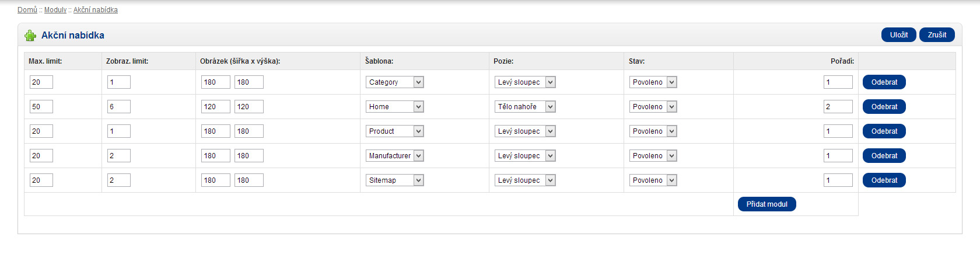Click the image height field in Category row
The image size is (980, 261).
pos(249,82)
